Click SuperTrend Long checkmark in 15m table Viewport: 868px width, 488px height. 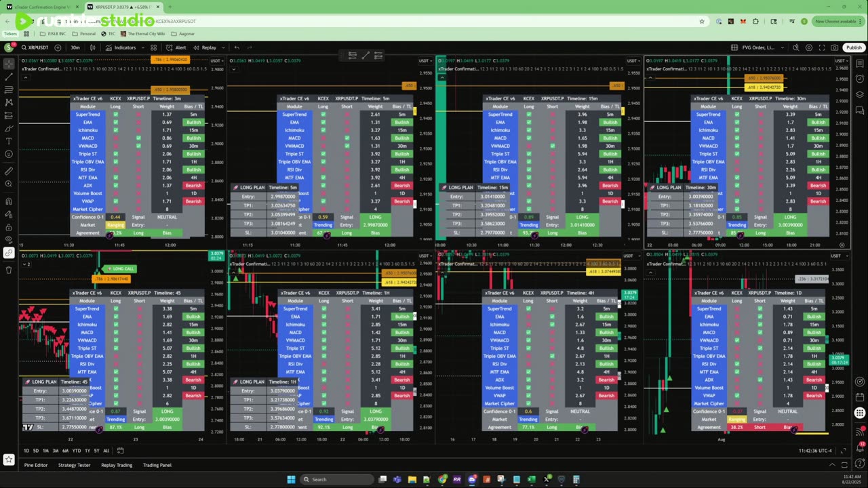[x=529, y=115]
